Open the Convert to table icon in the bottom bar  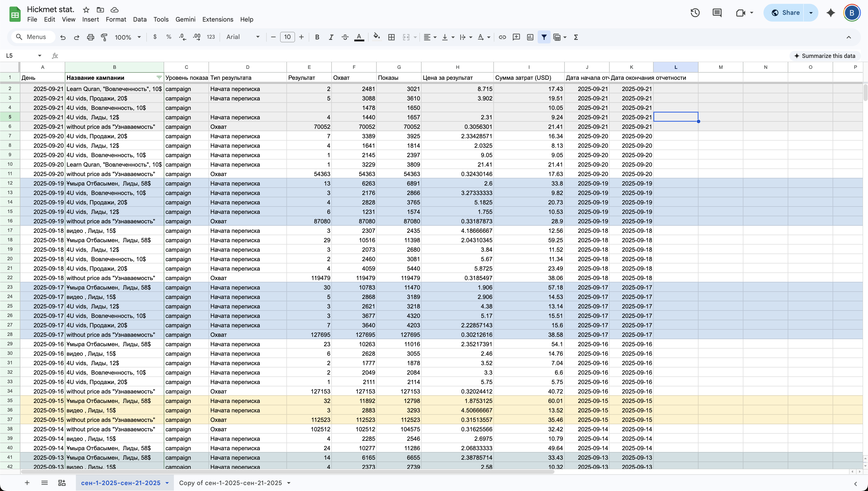pos(62,483)
